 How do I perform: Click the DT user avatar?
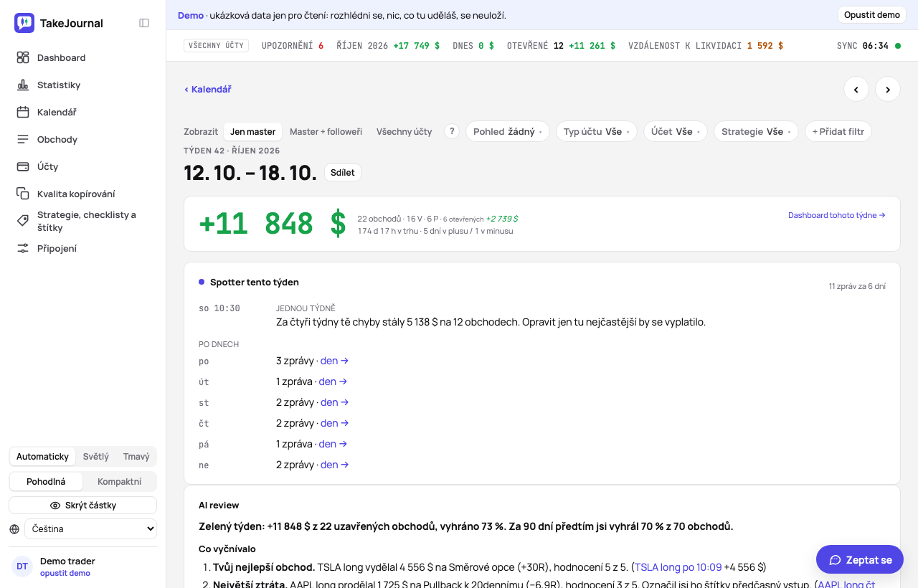point(22,566)
